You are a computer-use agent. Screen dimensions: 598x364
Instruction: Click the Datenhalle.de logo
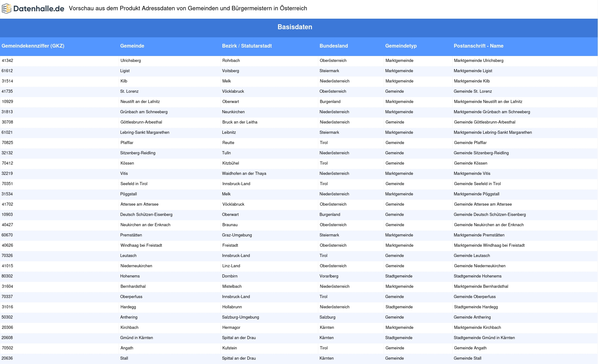33,9
